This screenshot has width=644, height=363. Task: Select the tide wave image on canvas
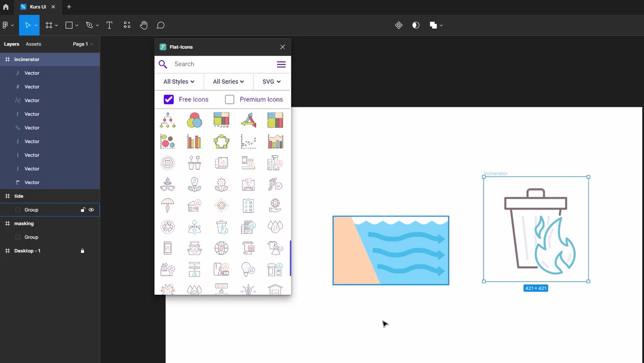391,251
